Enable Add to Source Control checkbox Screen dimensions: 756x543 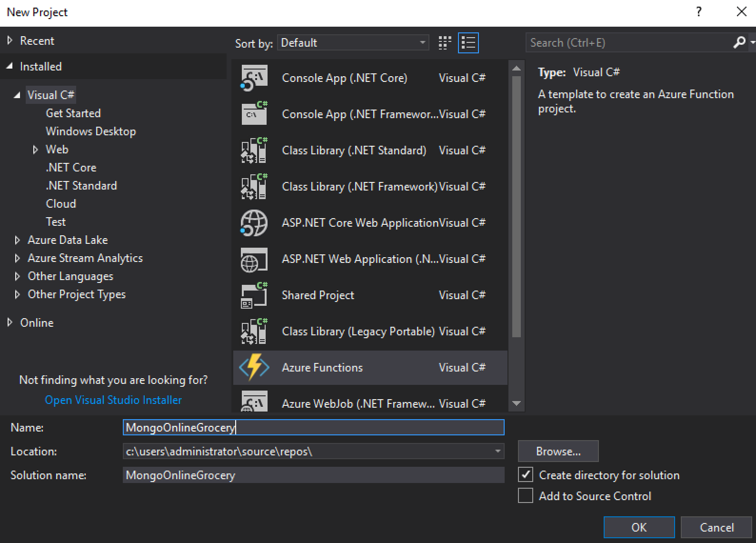pos(526,496)
